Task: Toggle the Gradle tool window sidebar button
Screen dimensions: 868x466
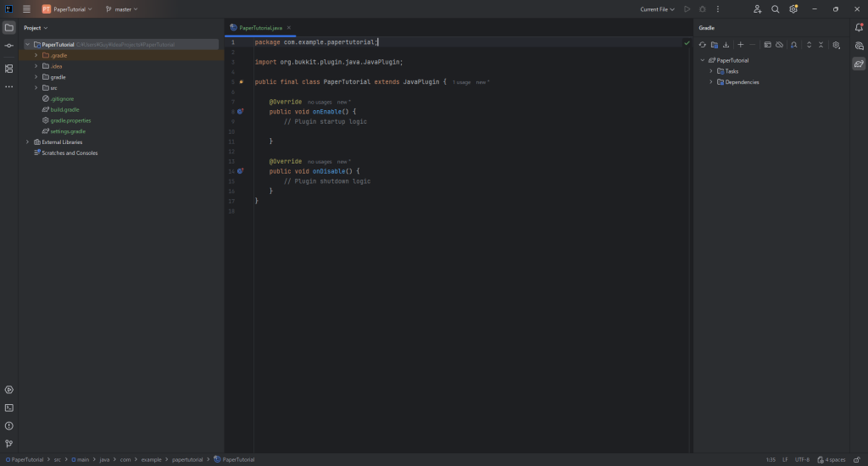Action: (x=859, y=64)
